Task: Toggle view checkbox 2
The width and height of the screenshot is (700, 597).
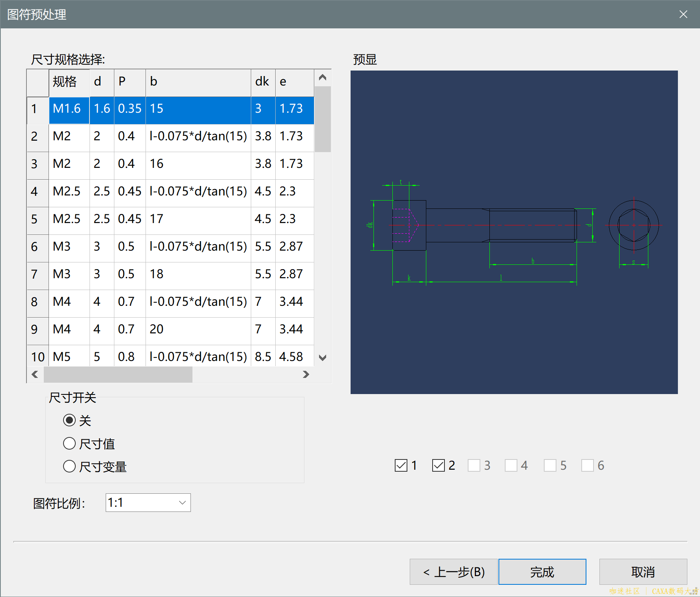Action: 439,465
